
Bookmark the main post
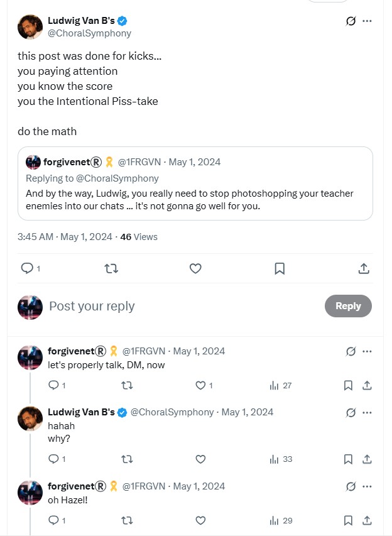(280, 269)
